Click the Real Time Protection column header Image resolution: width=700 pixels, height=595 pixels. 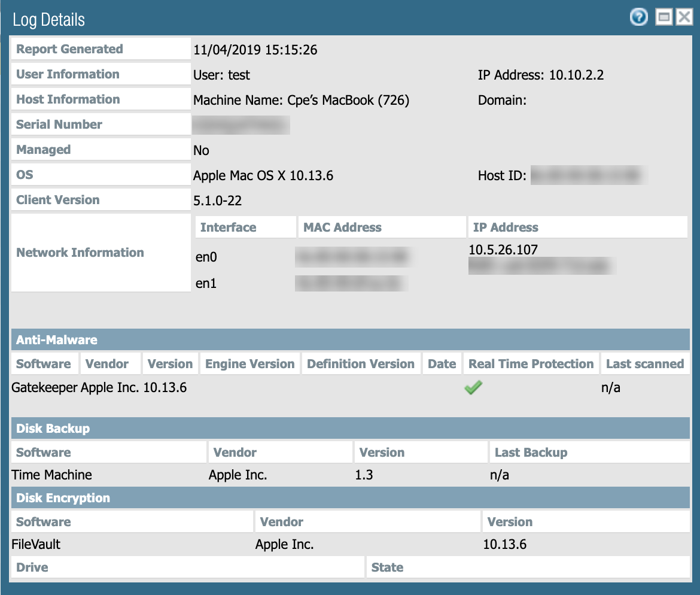(x=531, y=364)
